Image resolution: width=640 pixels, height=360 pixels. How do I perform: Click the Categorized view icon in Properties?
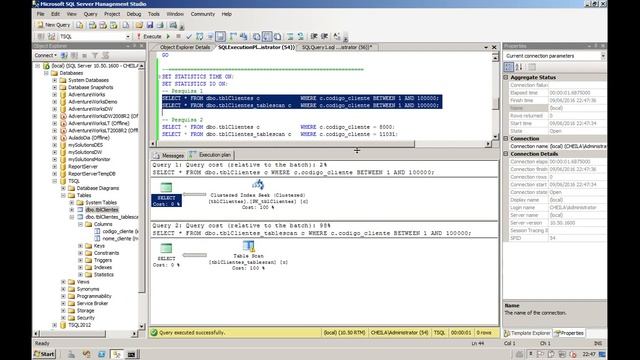[x=509, y=67]
